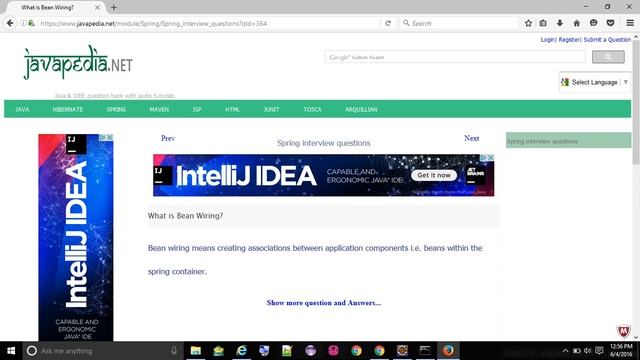Viewport: 640px width, 360px height.
Task: Open the JAVA menu item
Action: coord(22,109)
